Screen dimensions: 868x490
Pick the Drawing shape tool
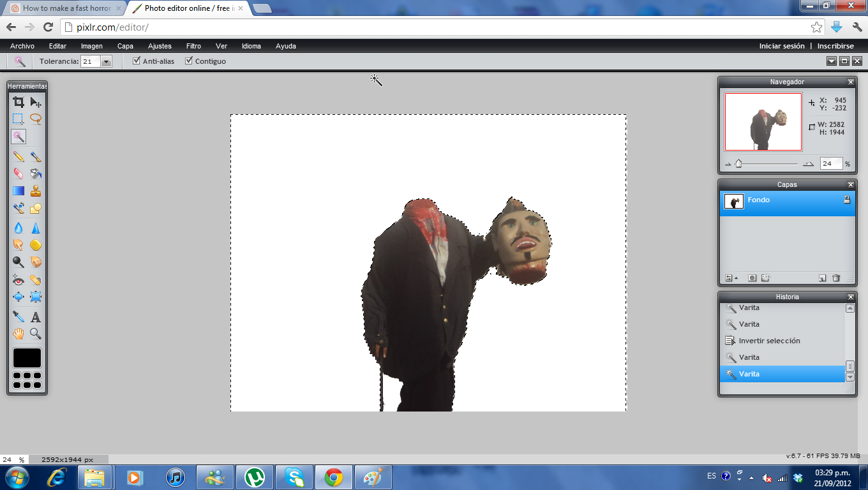point(36,208)
